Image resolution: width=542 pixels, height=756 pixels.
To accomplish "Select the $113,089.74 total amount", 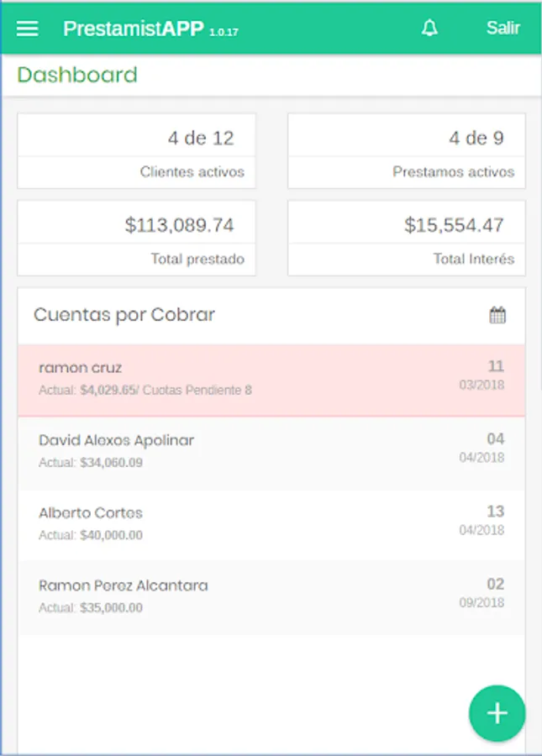I will tap(179, 225).
